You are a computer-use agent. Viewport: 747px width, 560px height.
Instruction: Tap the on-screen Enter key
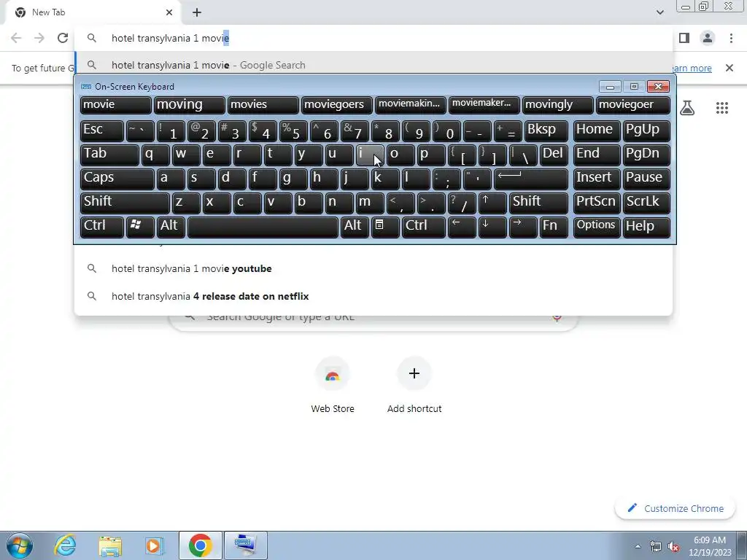pos(531,179)
